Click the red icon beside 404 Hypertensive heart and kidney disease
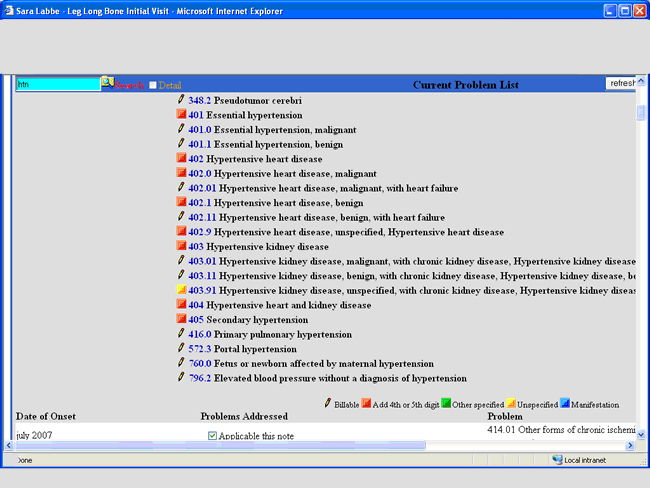Viewport: 650px width, 488px height. [x=181, y=305]
